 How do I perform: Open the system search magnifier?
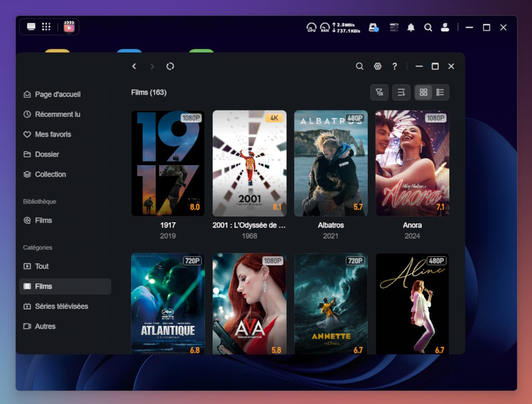[428, 28]
